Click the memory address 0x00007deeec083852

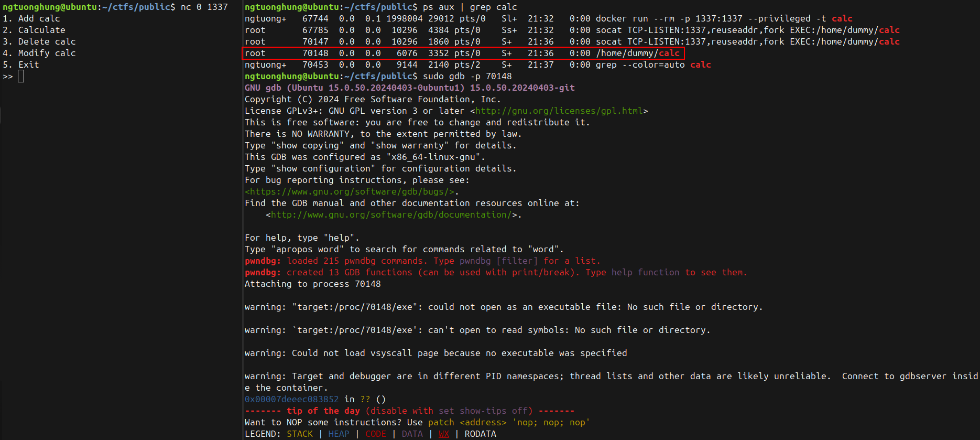pyautogui.click(x=291, y=400)
